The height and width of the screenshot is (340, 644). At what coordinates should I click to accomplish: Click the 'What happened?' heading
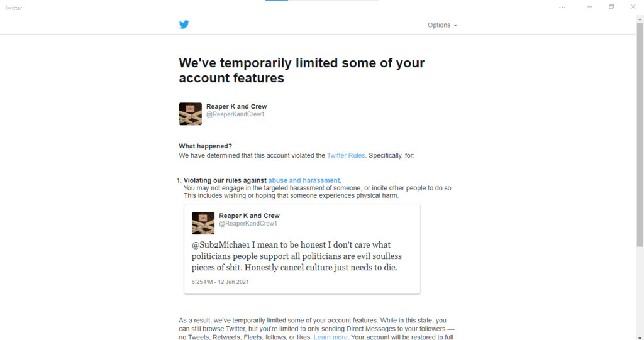205,146
